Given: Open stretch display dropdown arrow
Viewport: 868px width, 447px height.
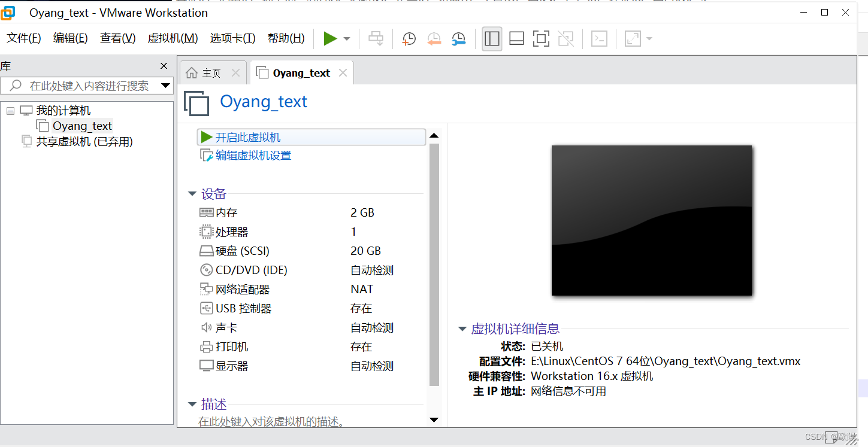Looking at the screenshot, I should (x=649, y=39).
